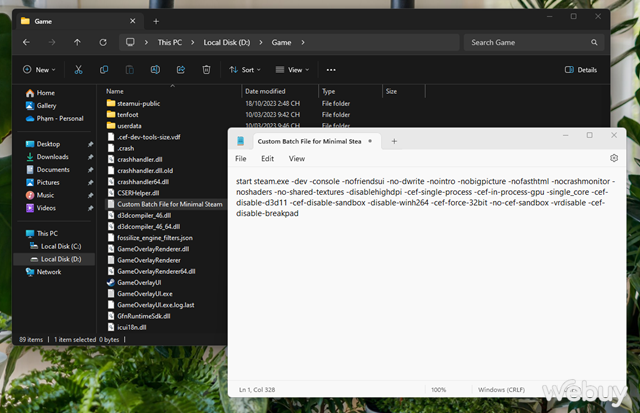Go back in File Explorer
640x413 pixels.
click(27, 42)
